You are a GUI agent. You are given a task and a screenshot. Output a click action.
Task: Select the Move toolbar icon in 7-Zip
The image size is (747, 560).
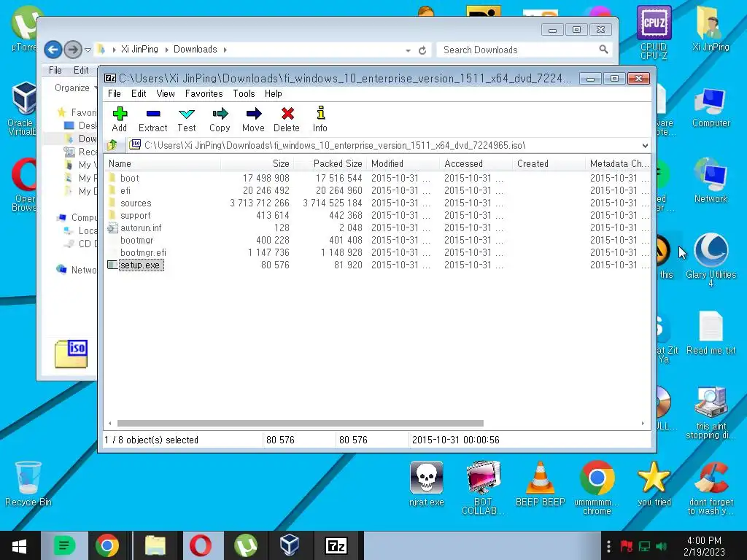pos(253,119)
